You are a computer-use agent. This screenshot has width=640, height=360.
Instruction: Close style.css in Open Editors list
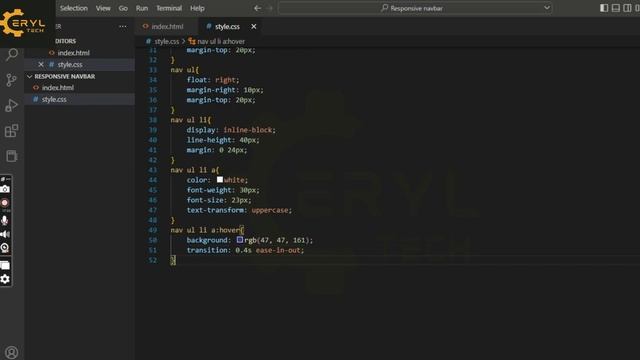click(x=41, y=64)
